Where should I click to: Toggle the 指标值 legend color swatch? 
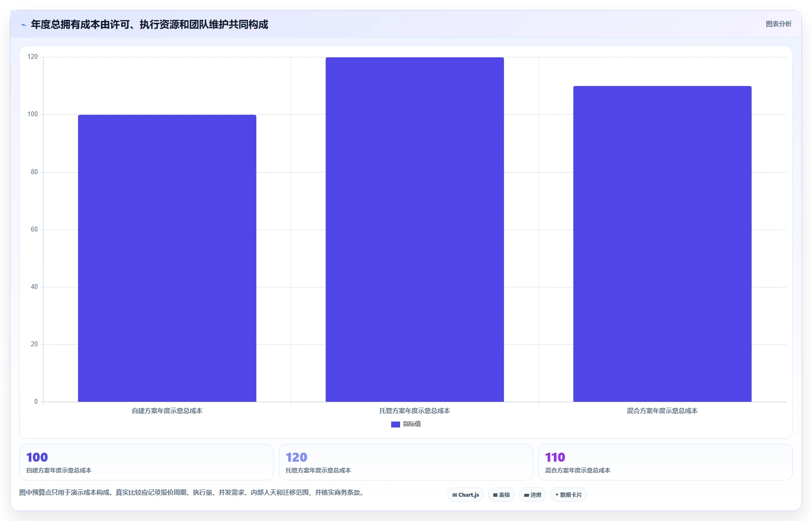(395, 425)
